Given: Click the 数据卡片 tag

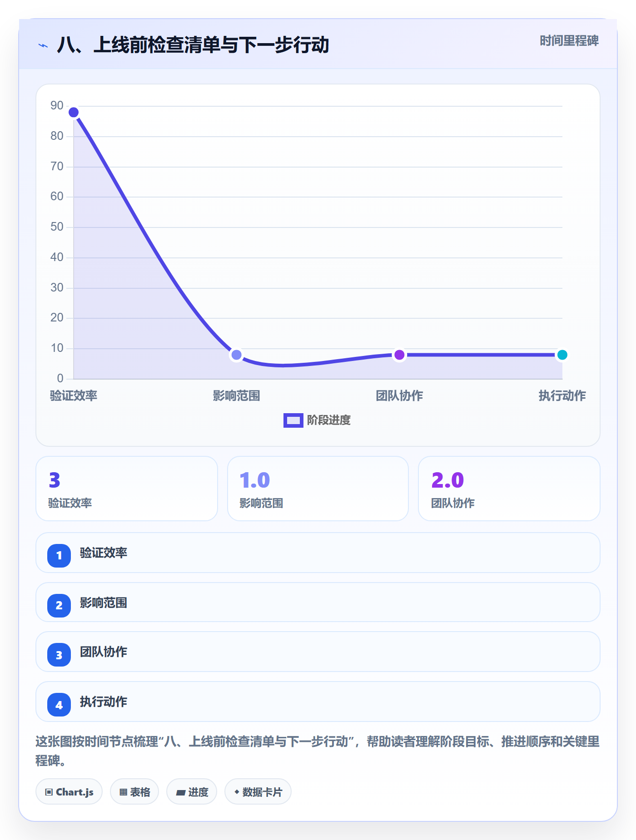Looking at the screenshot, I should pyautogui.click(x=258, y=792).
